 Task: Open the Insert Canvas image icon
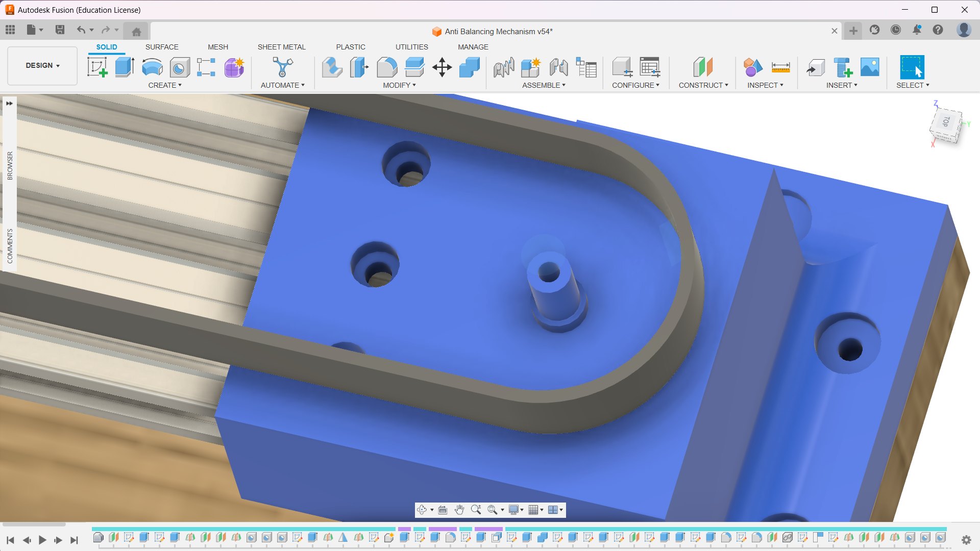(x=870, y=67)
